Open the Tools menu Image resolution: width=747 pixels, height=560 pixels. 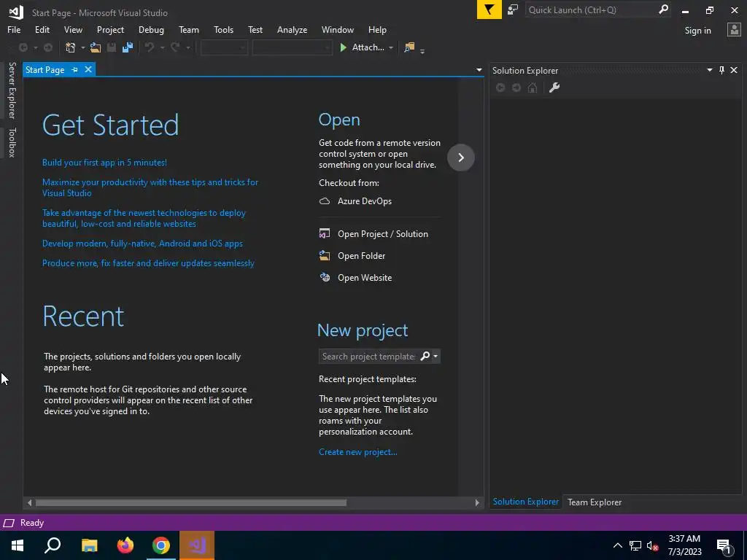223,29
